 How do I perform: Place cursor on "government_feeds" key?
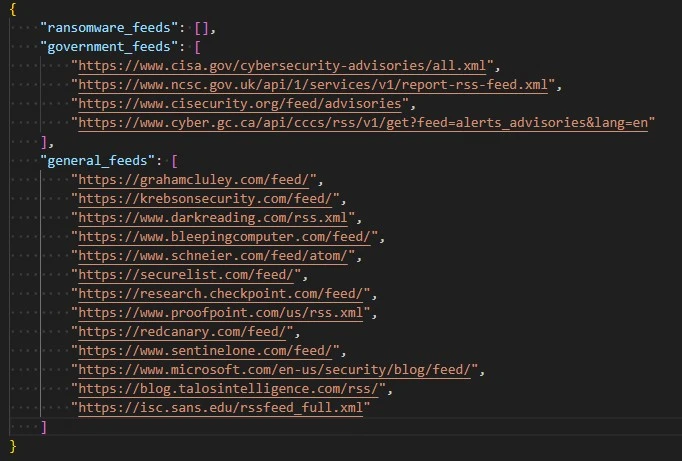[109, 47]
